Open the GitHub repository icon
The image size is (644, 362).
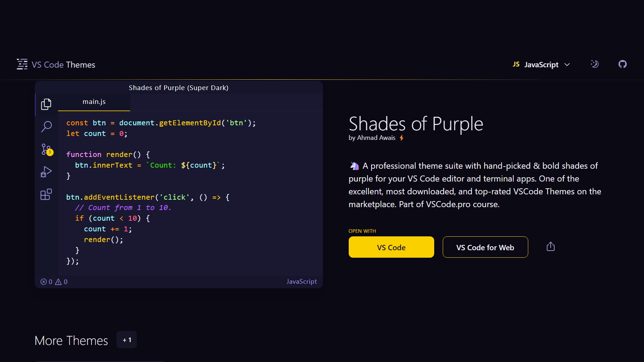pyautogui.click(x=622, y=64)
